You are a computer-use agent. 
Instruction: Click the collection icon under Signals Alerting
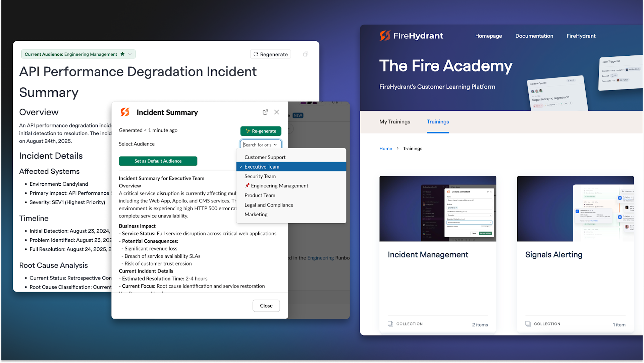528,324
